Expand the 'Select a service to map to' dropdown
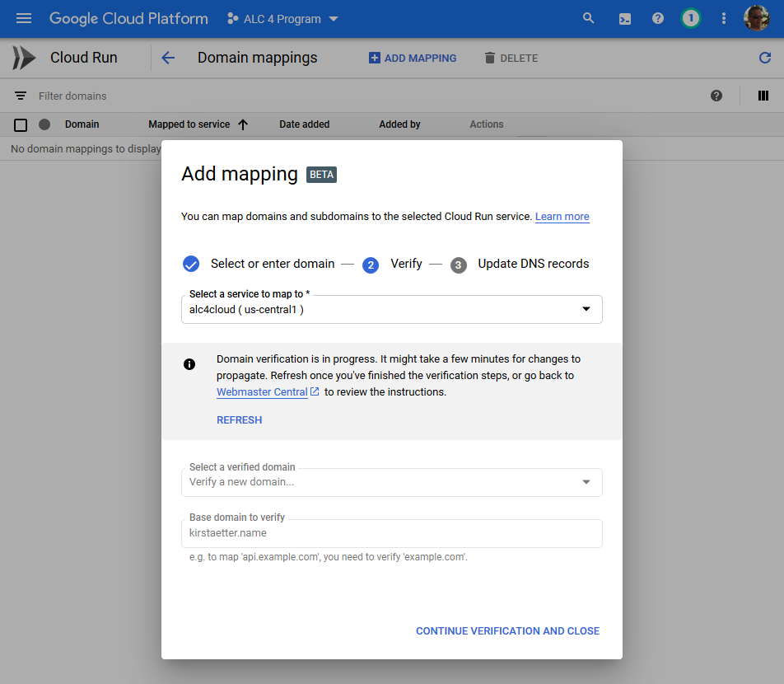Viewport: 784px width, 684px height. 391,309
